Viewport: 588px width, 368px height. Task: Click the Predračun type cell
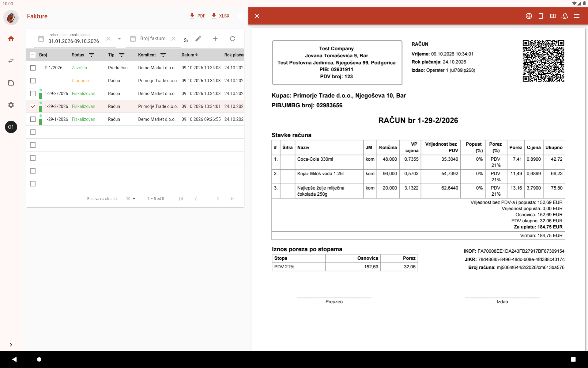tap(118, 68)
